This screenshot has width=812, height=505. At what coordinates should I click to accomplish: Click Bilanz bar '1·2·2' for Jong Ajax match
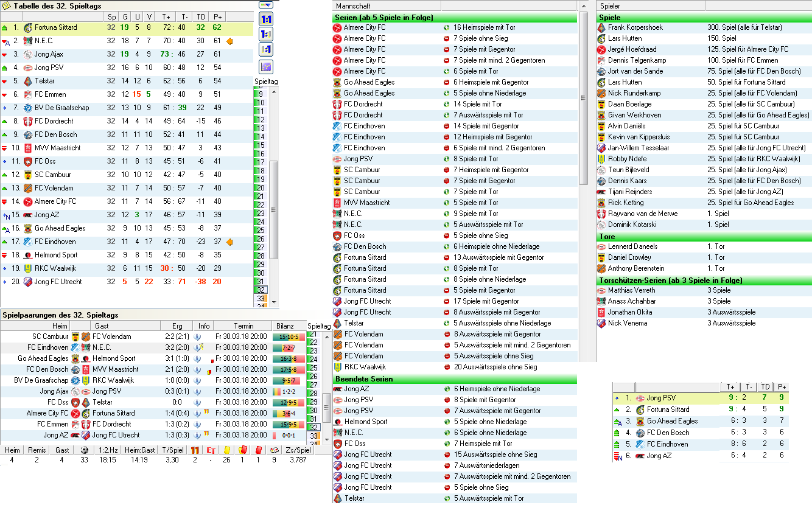click(x=285, y=391)
